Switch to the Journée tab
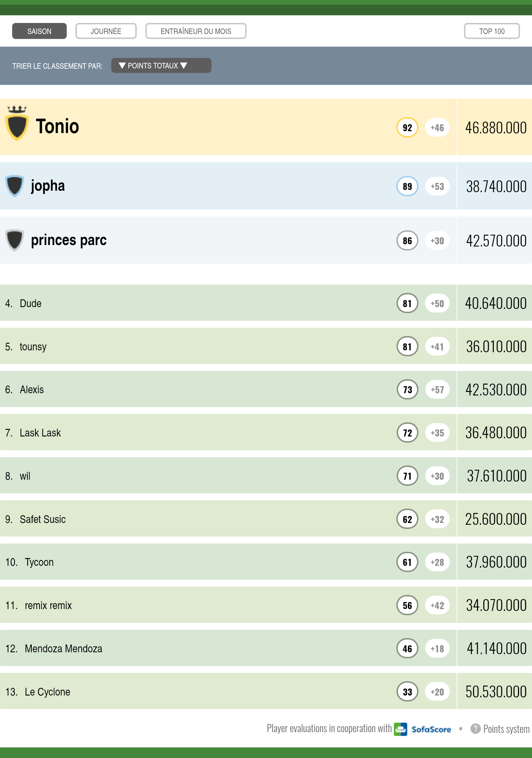This screenshot has width=532, height=758. pos(106,31)
